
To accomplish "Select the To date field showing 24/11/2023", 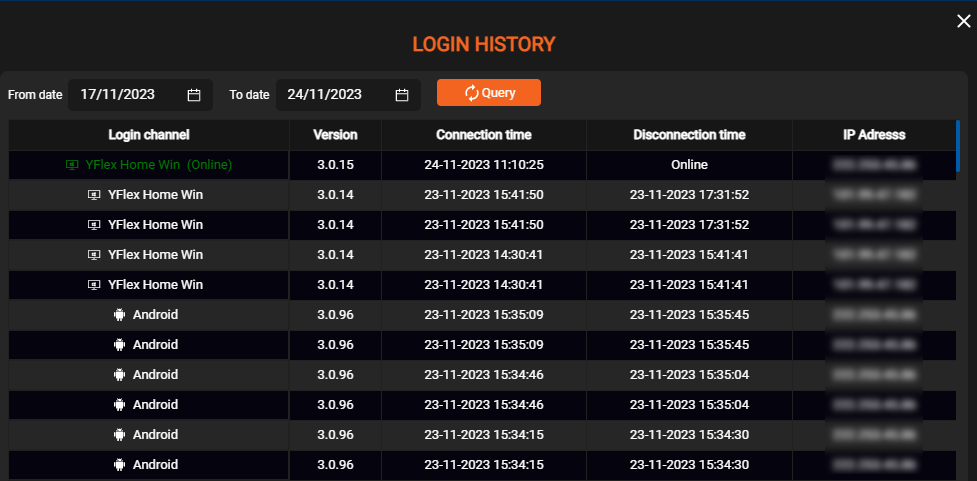I will coord(325,95).
